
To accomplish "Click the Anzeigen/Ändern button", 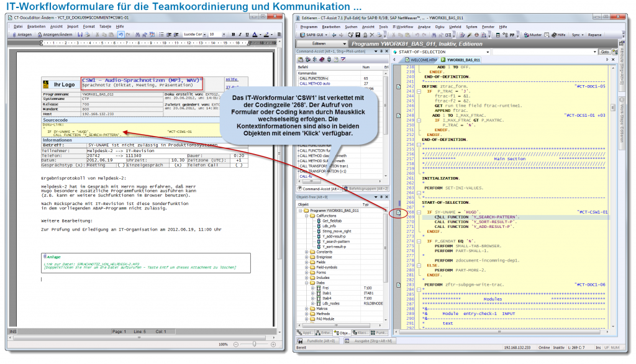I will 57,35.
